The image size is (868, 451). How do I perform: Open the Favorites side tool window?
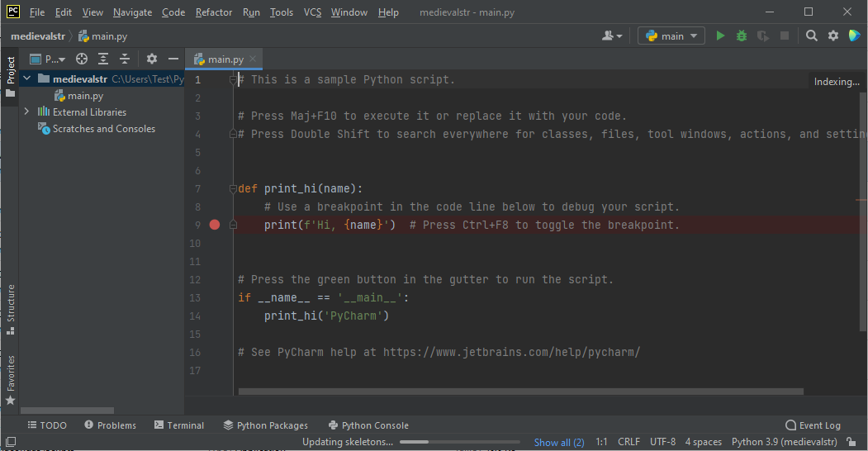[11, 381]
